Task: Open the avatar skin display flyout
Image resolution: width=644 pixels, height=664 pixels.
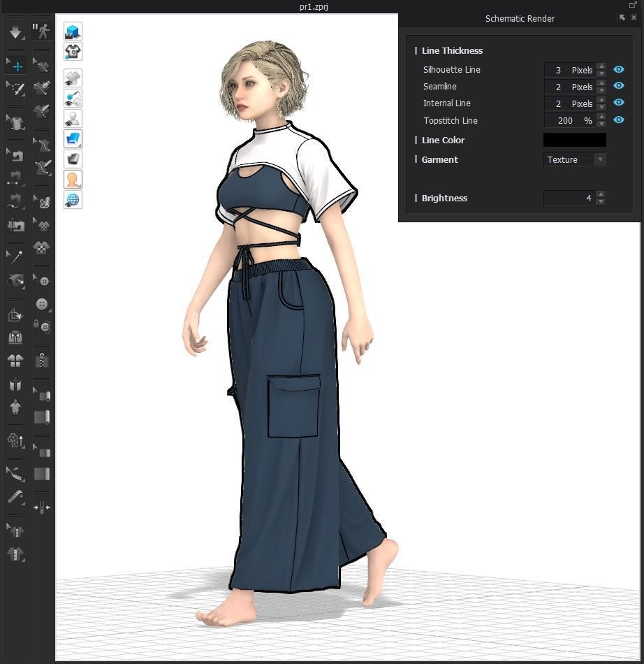Action: tap(73, 179)
